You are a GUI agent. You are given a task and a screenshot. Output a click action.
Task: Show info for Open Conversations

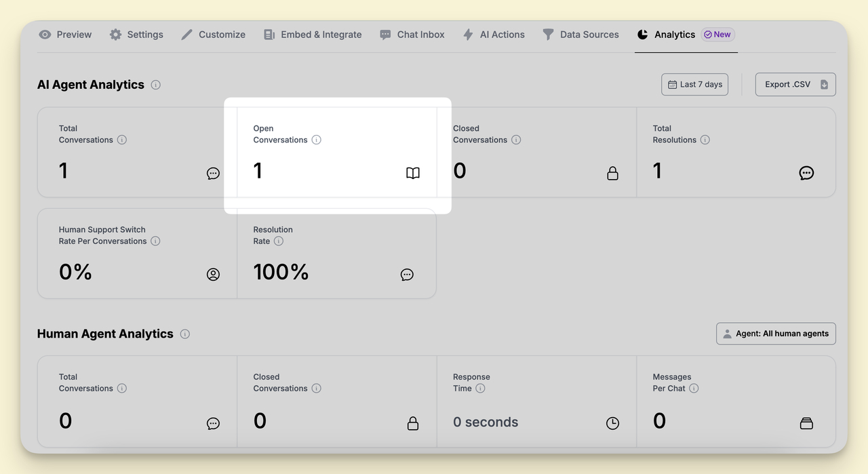coord(317,140)
